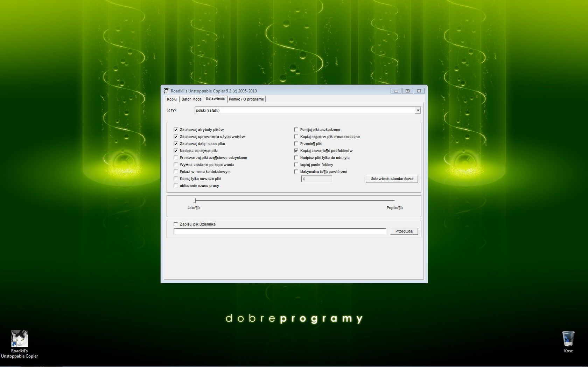Screen dimensions: 588x367
Task: Click the polski (rafalik) language combo box
Action: coord(308,110)
